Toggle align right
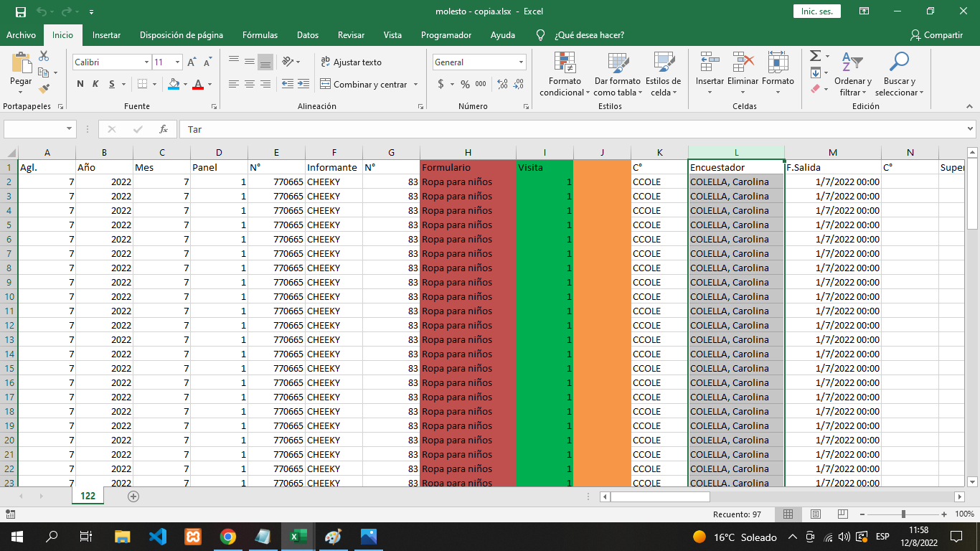Screen dimensions: 980x551 [x=265, y=84]
